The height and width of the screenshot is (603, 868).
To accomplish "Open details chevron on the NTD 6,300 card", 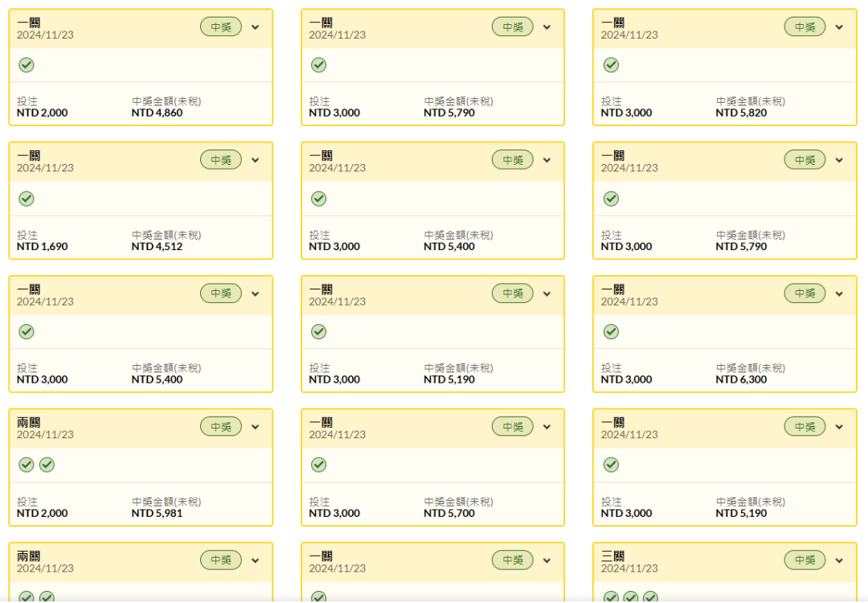I will click(839, 293).
